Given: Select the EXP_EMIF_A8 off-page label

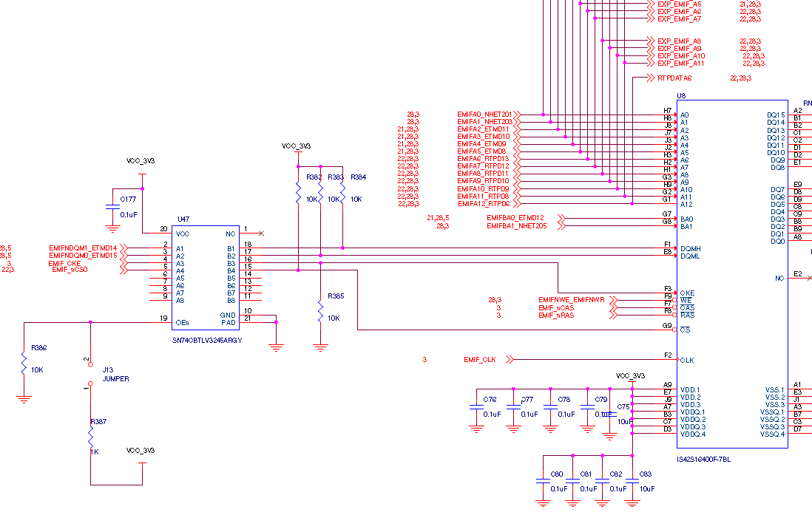Looking at the screenshot, I should coord(679,41).
